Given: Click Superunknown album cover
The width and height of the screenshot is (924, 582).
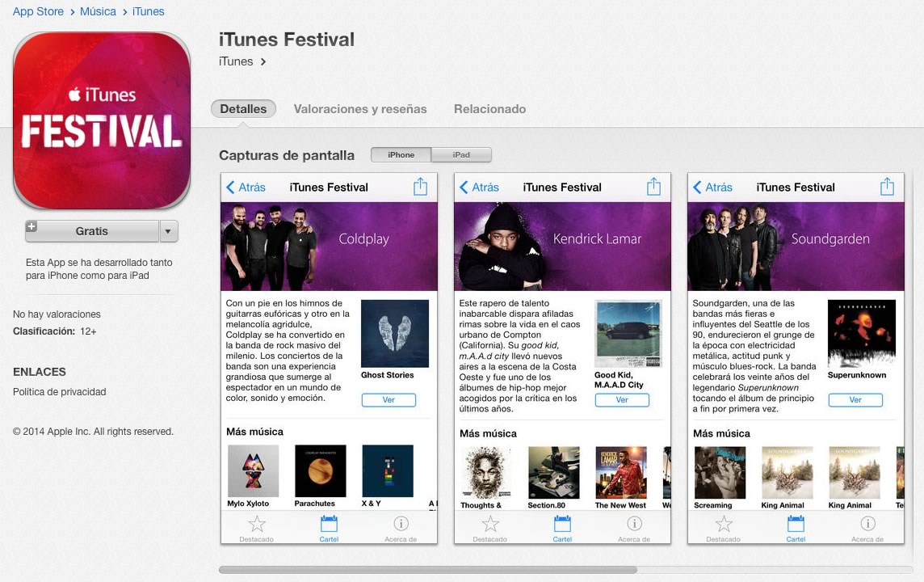Looking at the screenshot, I should [862, 334].
